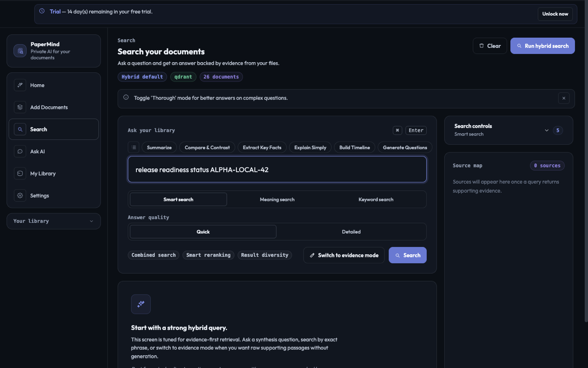
Task: Click the command key shortcut badge
Action: coord(397,130)
